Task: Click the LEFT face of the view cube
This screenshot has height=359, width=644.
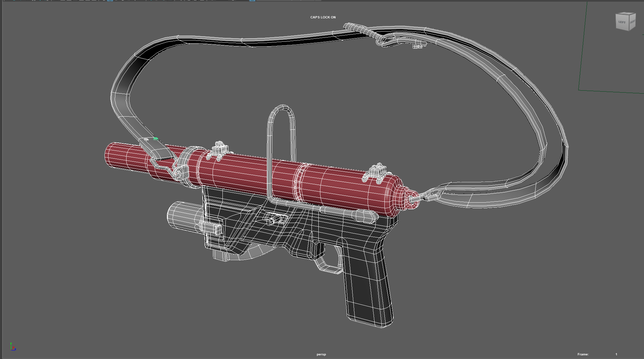Action: point(622,23)
